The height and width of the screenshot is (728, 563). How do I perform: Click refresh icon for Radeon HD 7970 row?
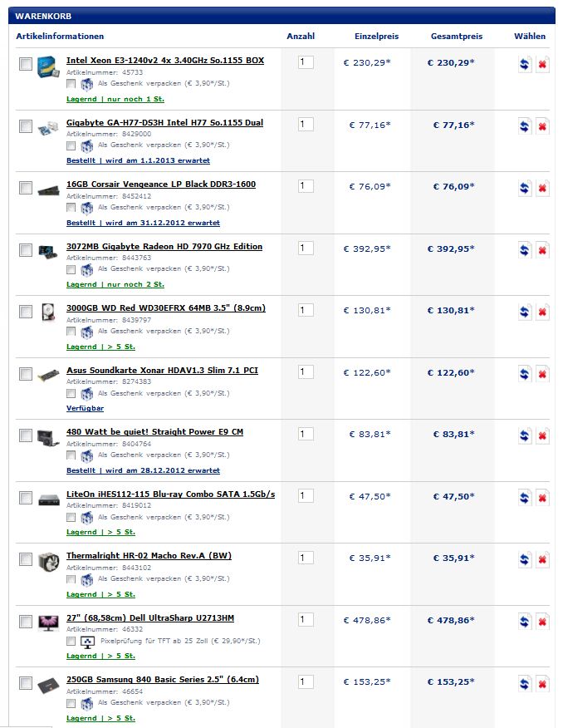(525, 250)
